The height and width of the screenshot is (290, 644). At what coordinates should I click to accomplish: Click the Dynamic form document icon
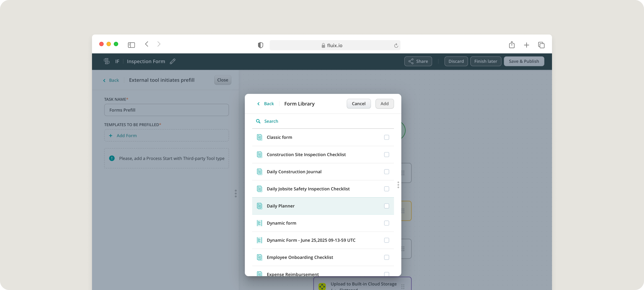(x=259, y=223)
